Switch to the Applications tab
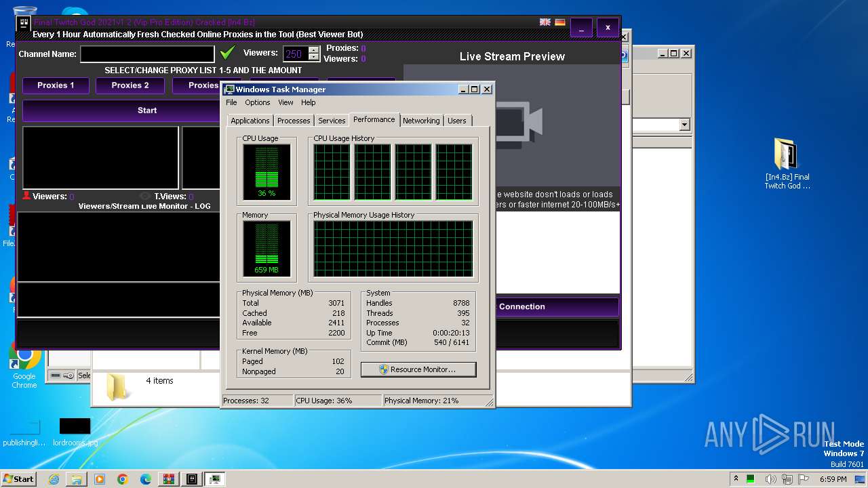 pos(250,121)
